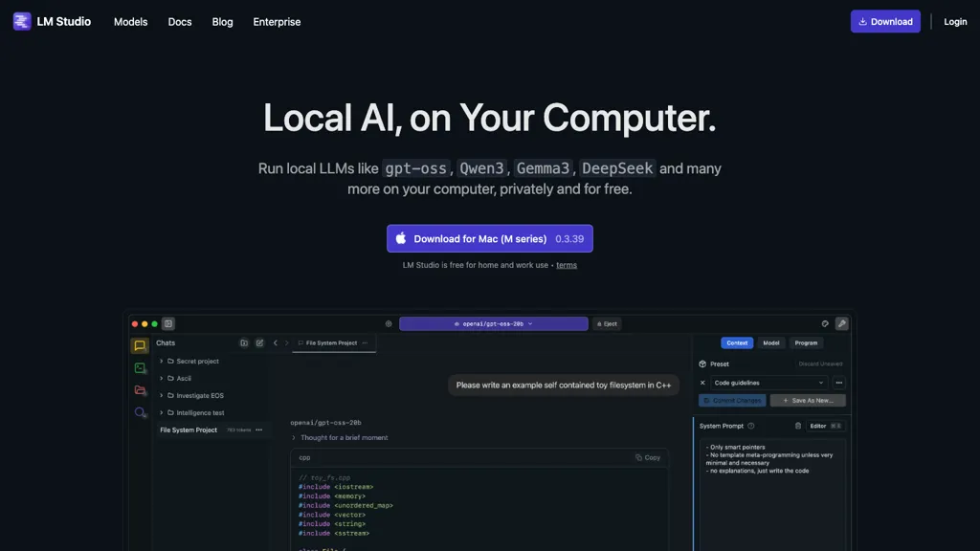Open the Code guidelines preset dropdown
980x551 pixels.
tap(768, 383)
